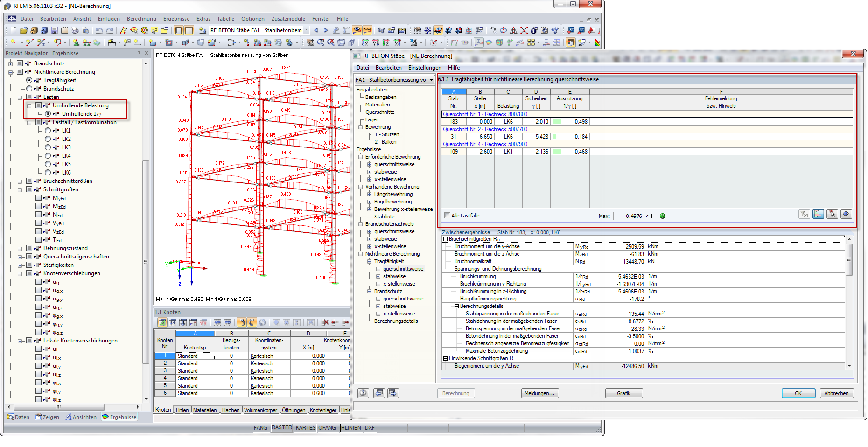868x447 pixels.
Task: Open a file with the folder icon
Action: click(23, 30)
